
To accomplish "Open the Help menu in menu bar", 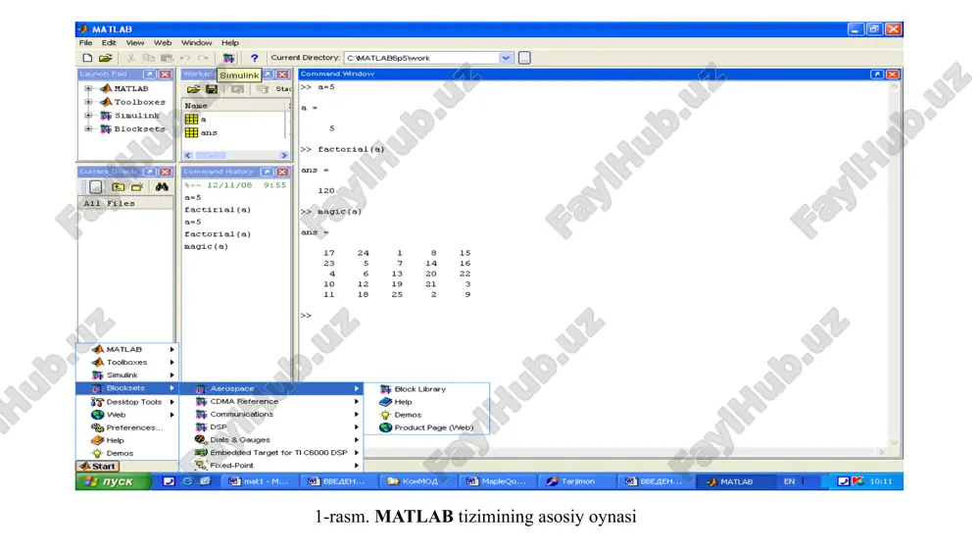I will [x=230, y=43].
